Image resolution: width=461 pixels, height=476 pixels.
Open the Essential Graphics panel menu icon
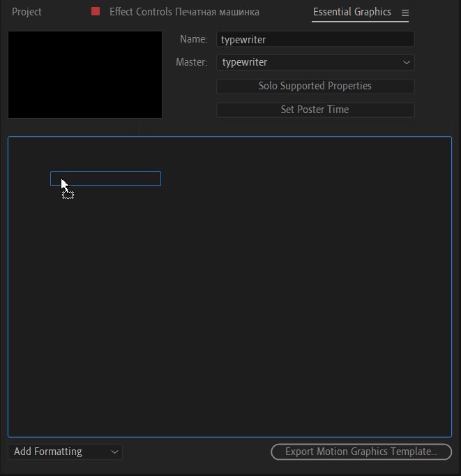(405, 13)
